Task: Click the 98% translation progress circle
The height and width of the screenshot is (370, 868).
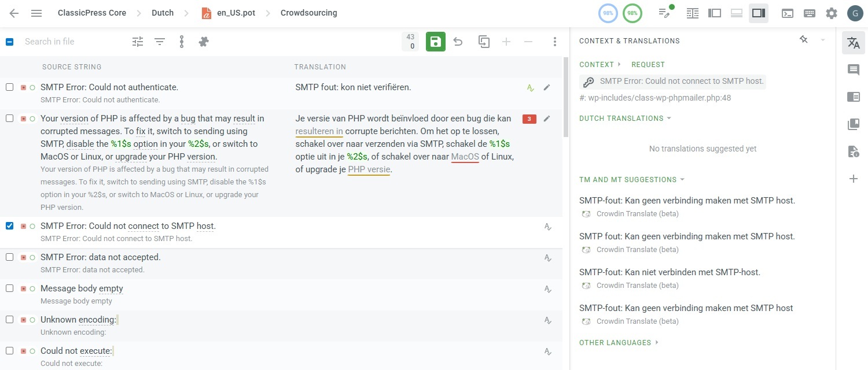Action: click(x=607, y=13)
